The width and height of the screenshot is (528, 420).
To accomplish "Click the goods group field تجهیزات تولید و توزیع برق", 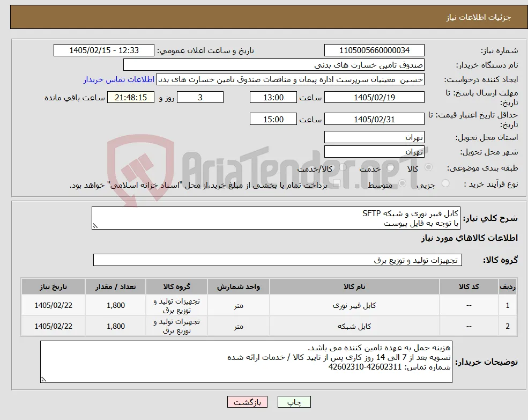I will (x=278, y=260).
